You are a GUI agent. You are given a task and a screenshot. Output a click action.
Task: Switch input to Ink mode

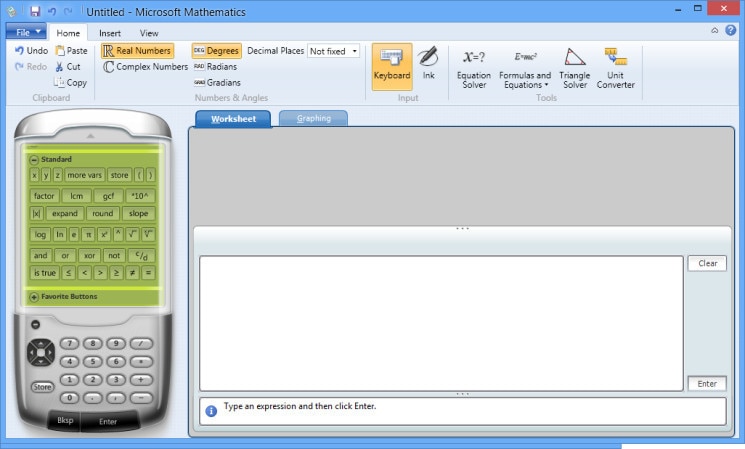pyautogui.click(x=429, y=63)
